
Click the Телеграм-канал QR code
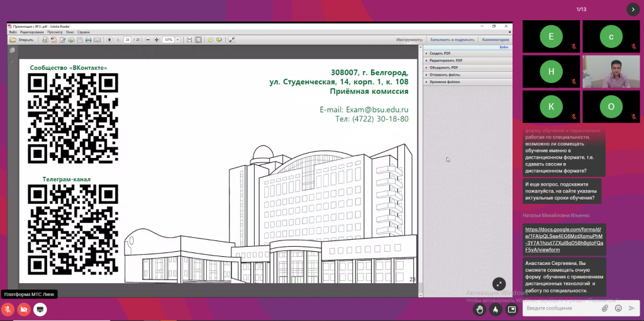[x=73, y=229]
